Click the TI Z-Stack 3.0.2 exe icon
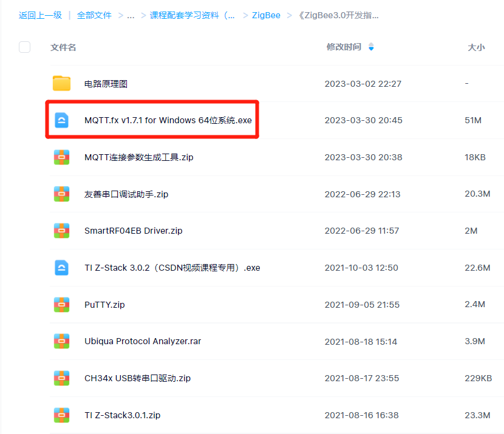Screen dimensions: 504x434 coord(62,268)
